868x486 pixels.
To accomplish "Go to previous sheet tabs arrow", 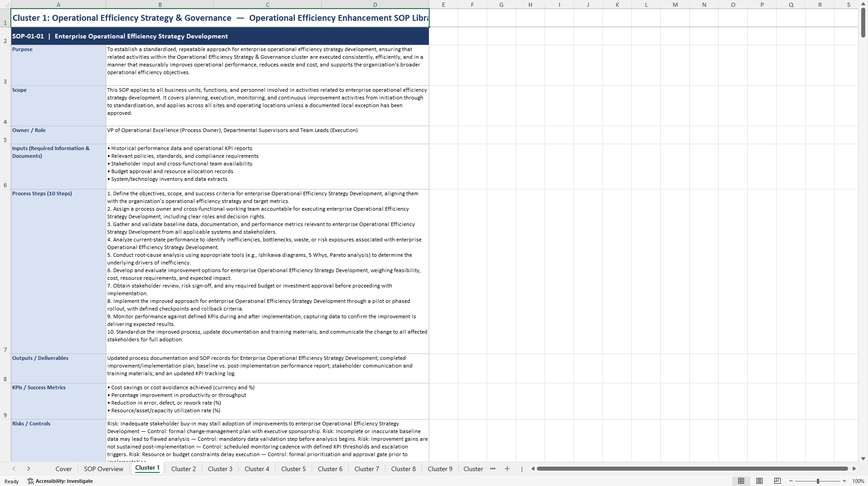I will (14, 469).
